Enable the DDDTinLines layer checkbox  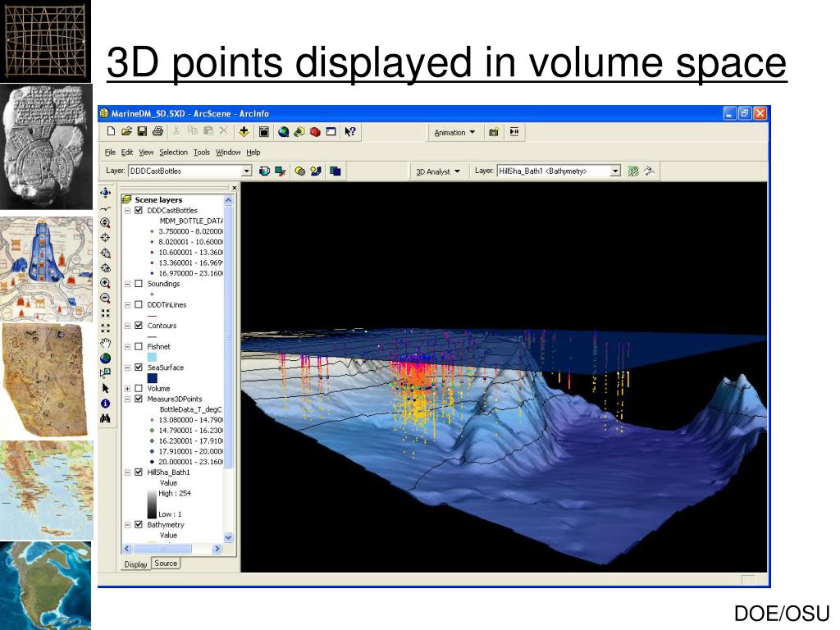(139, 305)
